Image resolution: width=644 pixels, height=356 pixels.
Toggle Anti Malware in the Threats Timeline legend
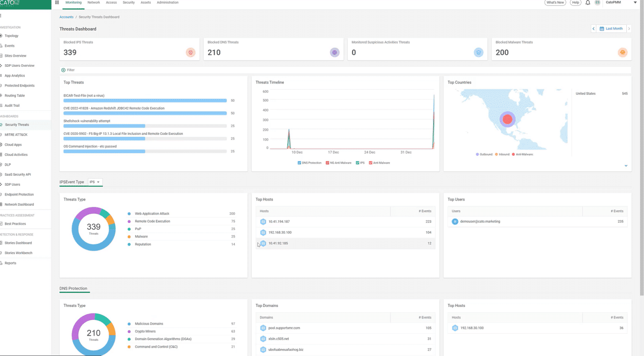click(370, 163)
